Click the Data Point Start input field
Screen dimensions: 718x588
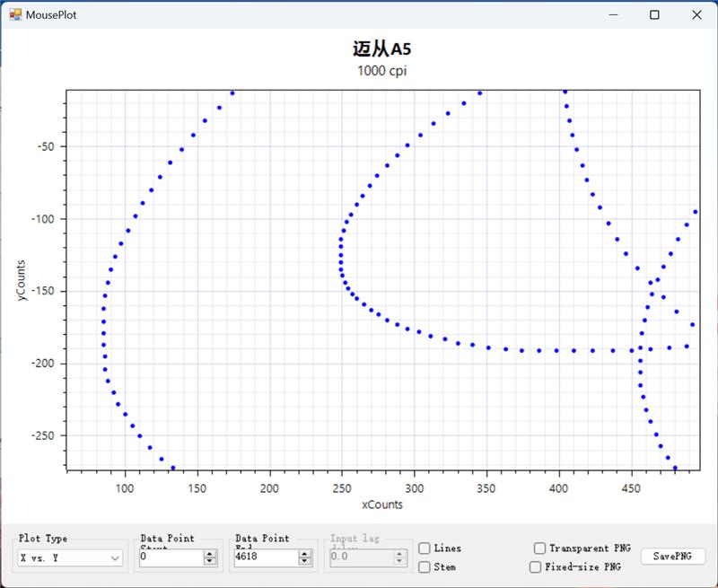171,557
